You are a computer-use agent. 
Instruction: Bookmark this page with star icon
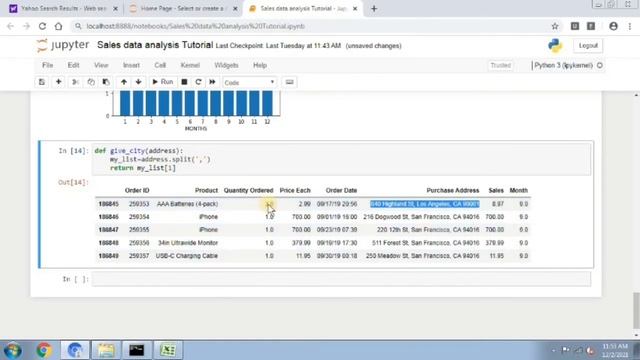click(555, 26)
